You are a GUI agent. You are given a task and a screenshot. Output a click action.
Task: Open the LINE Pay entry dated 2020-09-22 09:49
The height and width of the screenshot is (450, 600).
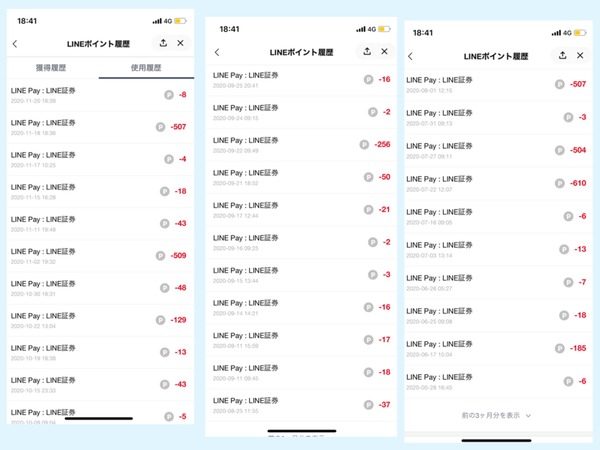point(301,145)
